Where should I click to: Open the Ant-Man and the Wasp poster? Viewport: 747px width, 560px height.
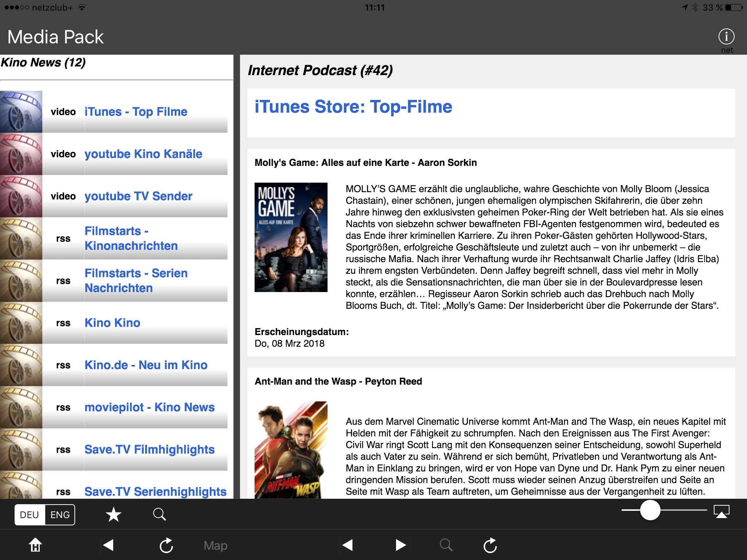point(291,450)
